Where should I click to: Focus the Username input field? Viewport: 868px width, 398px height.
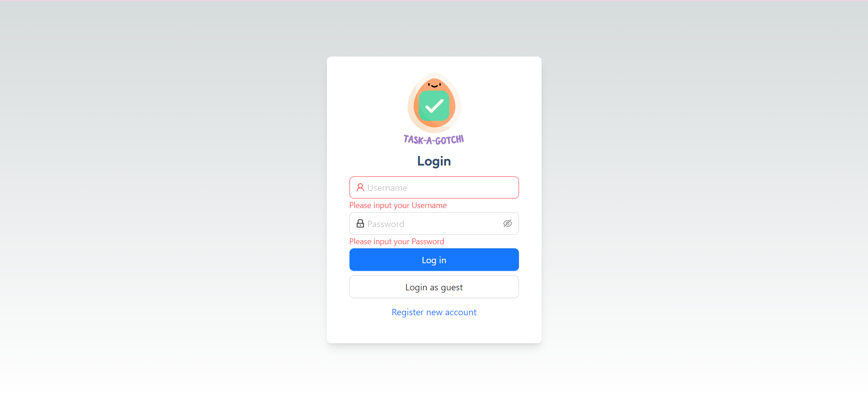[x=434, y=187]
